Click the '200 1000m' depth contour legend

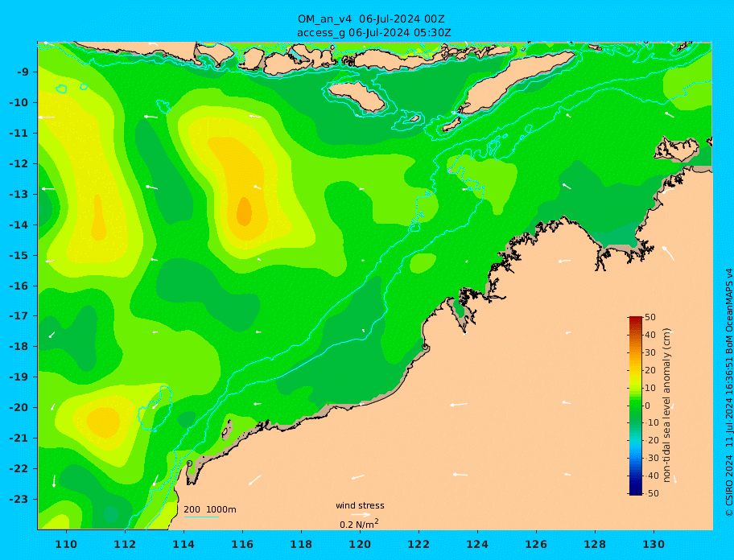[210, 509]
